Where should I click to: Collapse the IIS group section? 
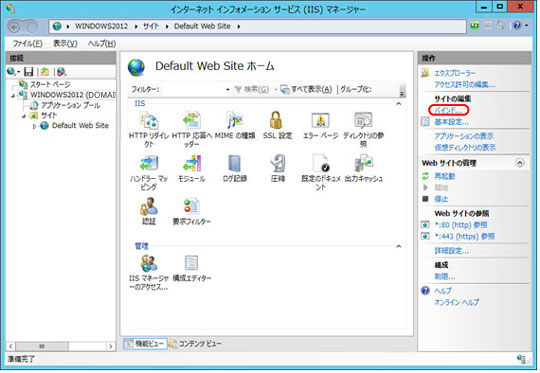pos(399,104)
